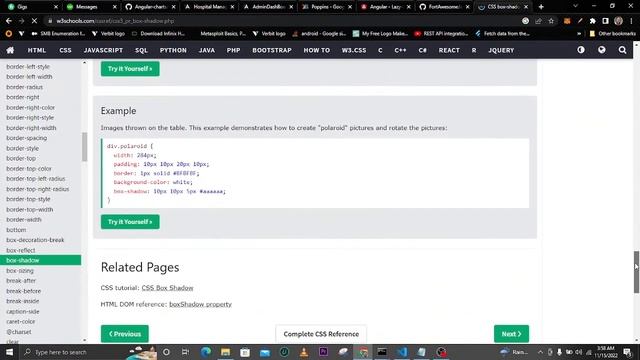Switch to the Angular-charts GitHub tab
The width and height of the screenshot is (640, 360).
point(150,7)
